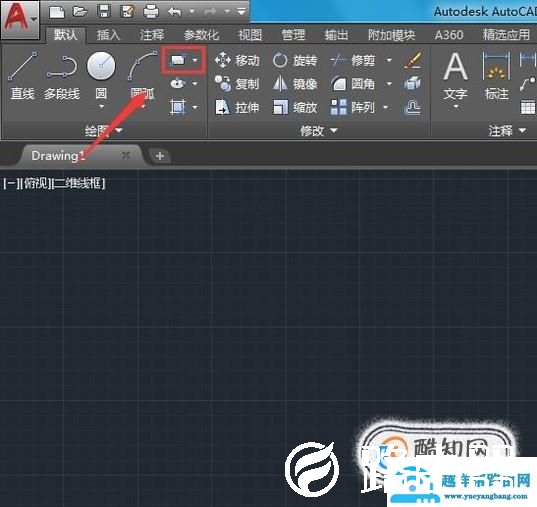The width and height of the screenshot is (537, 507).
Task: Activate the 阵列 array command
Action: (x=353, y=108)
